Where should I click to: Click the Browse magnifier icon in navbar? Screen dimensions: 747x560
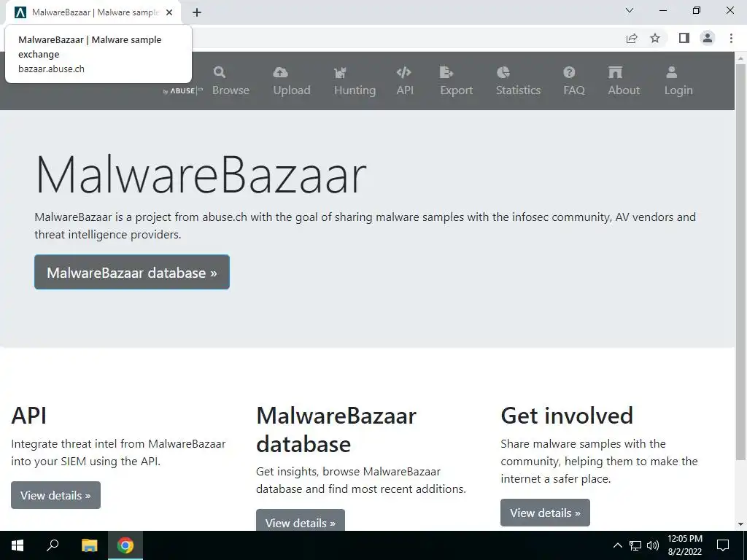click(219, 72)
